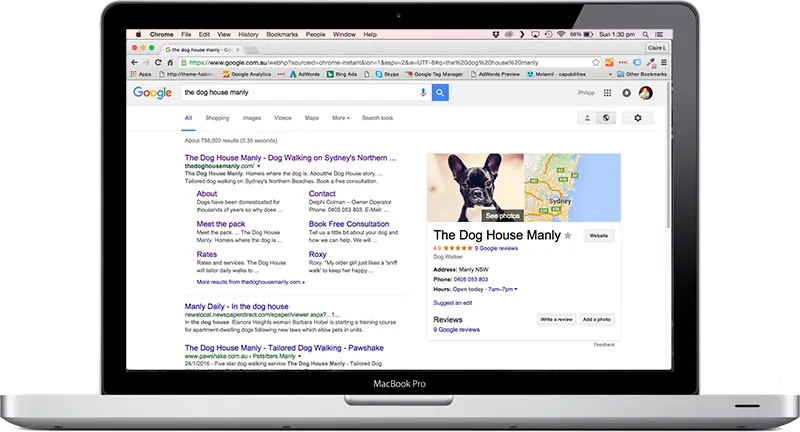The image size is (800, 432).
Task: Open Chrome Bookmarks menu
Action: pos(282,34)
